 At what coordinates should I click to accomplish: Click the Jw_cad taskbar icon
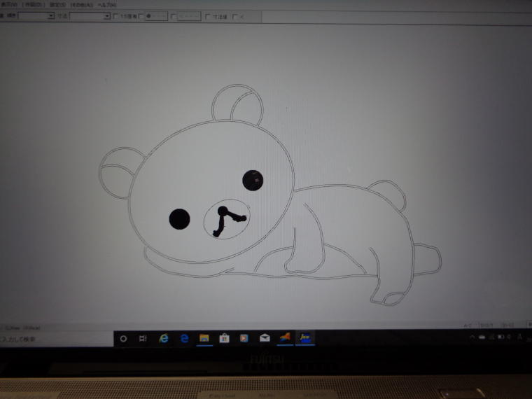[305, 338]
